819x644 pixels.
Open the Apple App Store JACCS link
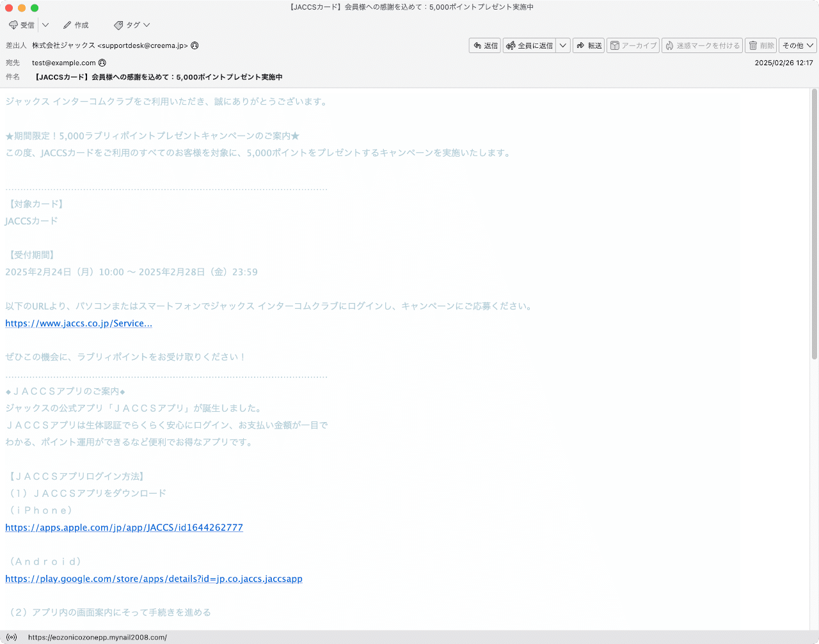124,527
